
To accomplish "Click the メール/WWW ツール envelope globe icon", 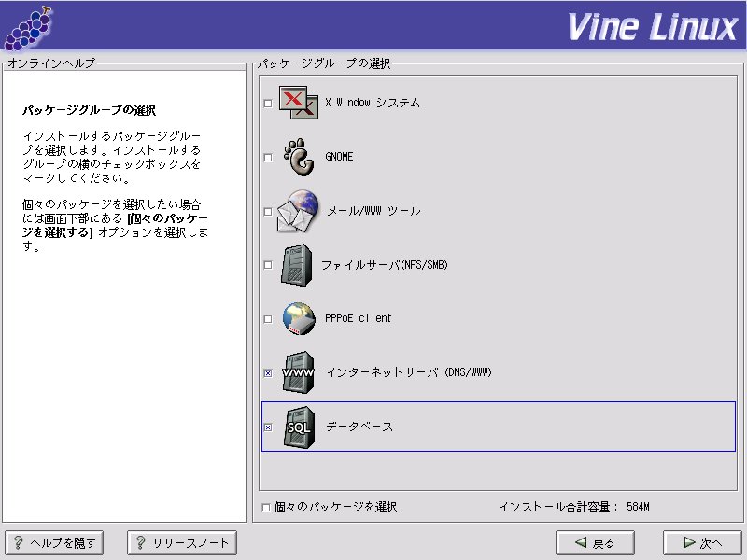I will click(x=298, y=211).
